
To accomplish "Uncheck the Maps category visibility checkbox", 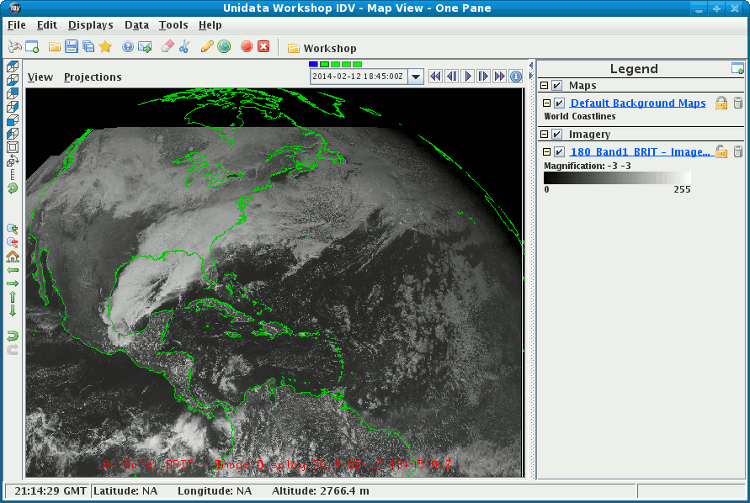I will click(557, 86).
